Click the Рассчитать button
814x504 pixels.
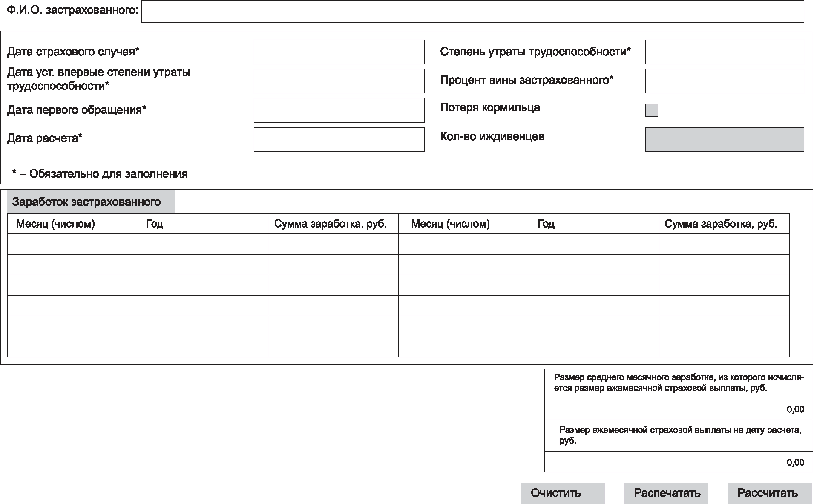[x=770, y=493]
